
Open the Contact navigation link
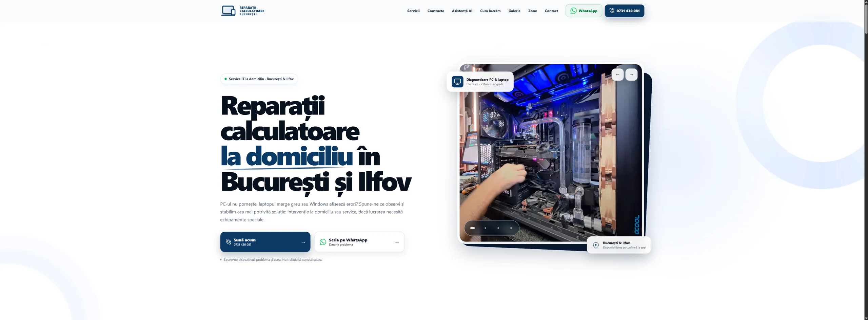[x=551, y=11]
